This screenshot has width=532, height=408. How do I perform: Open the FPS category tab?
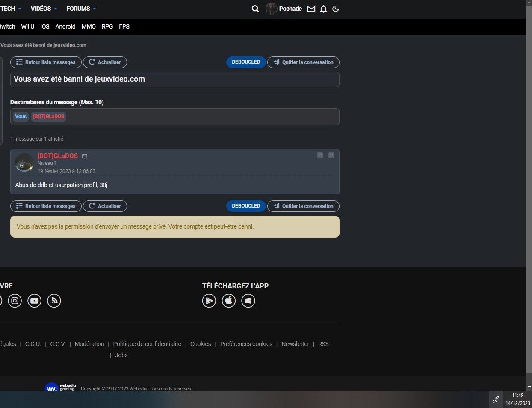coord(124,26)
